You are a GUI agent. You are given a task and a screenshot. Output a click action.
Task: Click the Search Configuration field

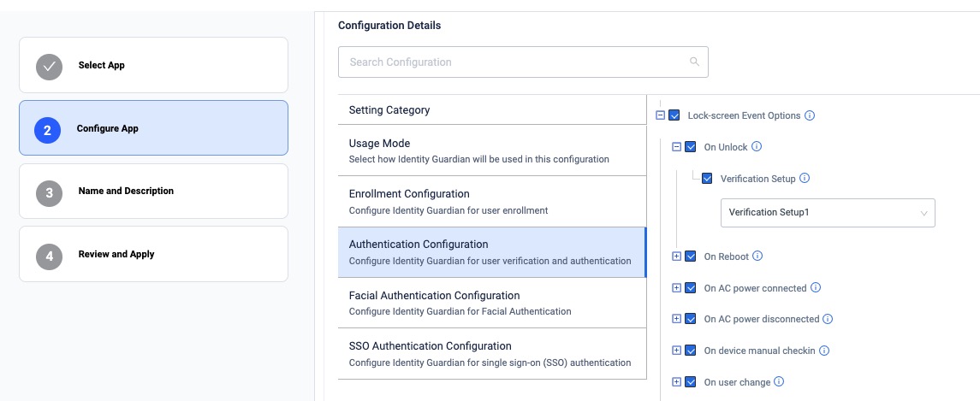coord(514,62)
